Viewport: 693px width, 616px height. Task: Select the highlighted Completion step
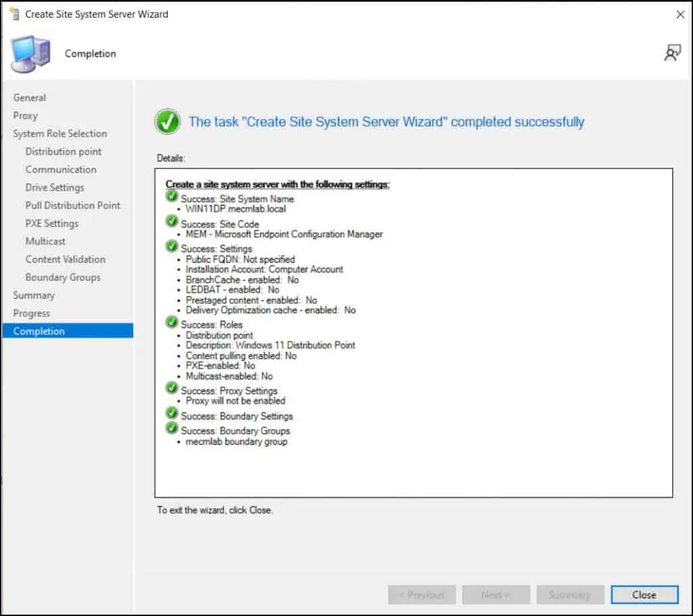click(39, 331)
